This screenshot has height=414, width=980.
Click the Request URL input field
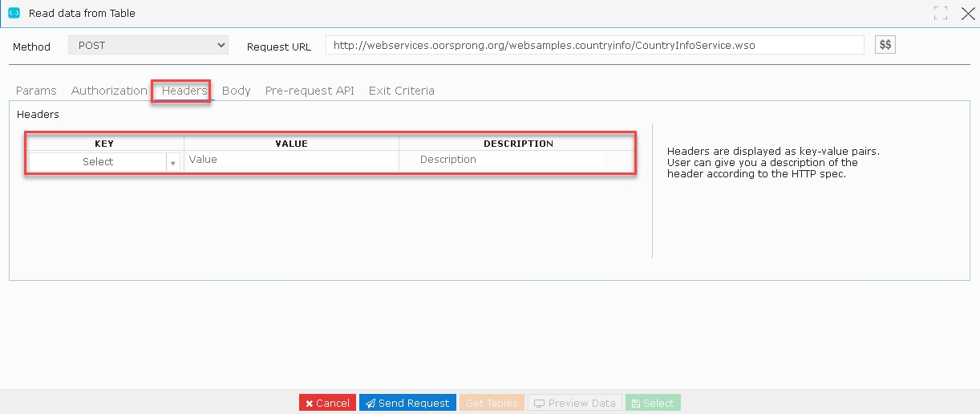[x=595, y=45]
